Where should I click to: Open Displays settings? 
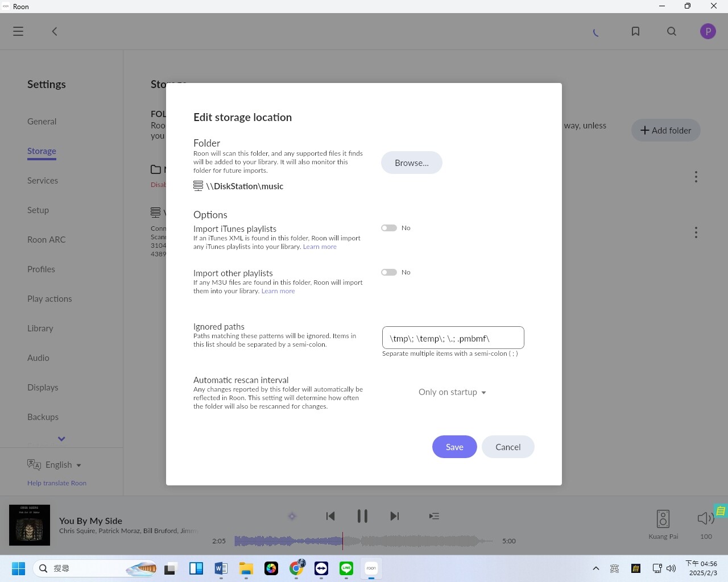(x=43, y=388)
